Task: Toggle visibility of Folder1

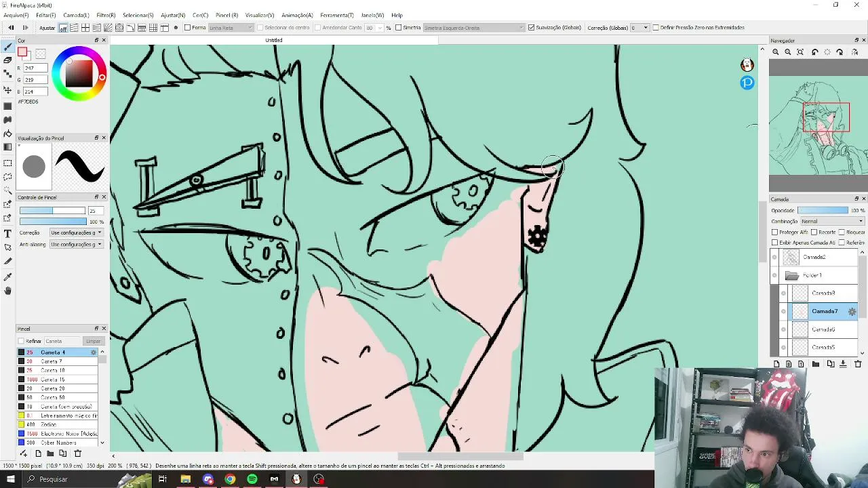Action: click(x=774, y=275)
